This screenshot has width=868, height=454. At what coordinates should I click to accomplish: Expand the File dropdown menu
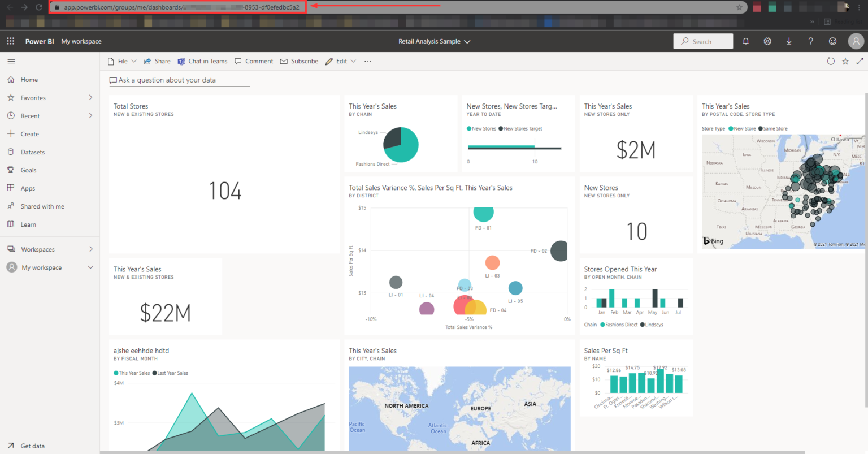tap(122, 61)
